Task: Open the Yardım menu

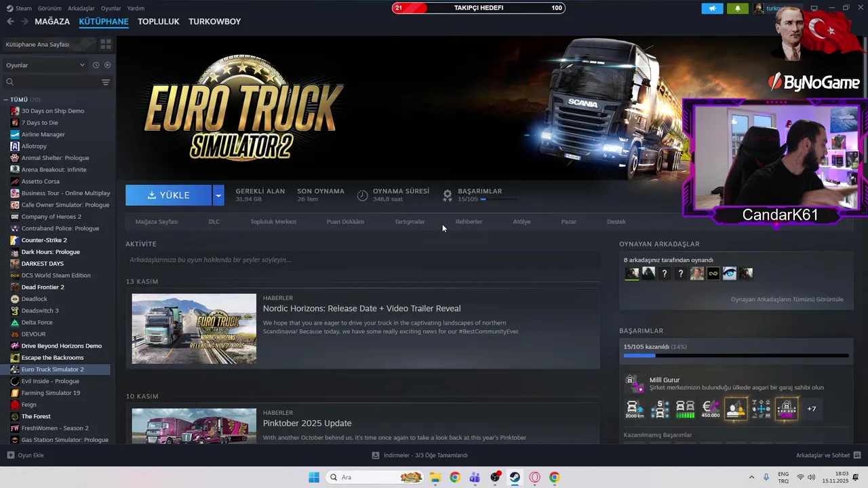Action: coord(136,8)
